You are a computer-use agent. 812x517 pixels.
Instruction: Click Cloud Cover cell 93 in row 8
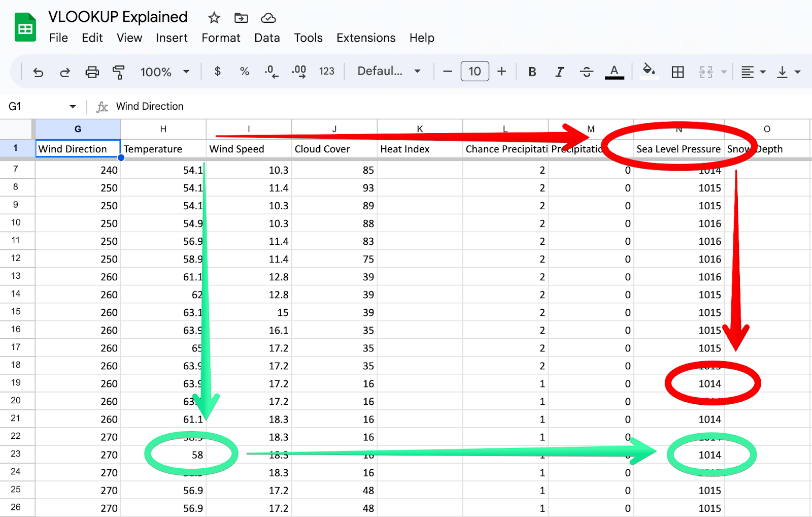click(334, 188)
